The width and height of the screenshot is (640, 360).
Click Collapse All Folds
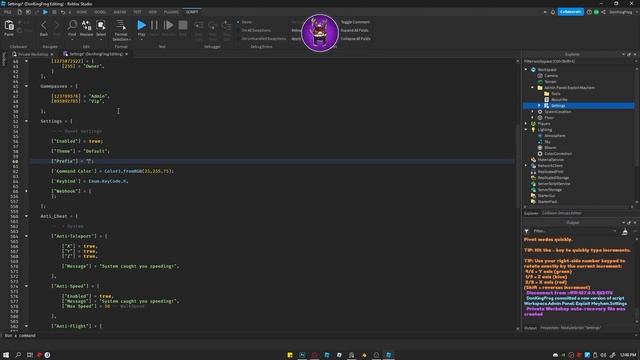tap(356, 39)
